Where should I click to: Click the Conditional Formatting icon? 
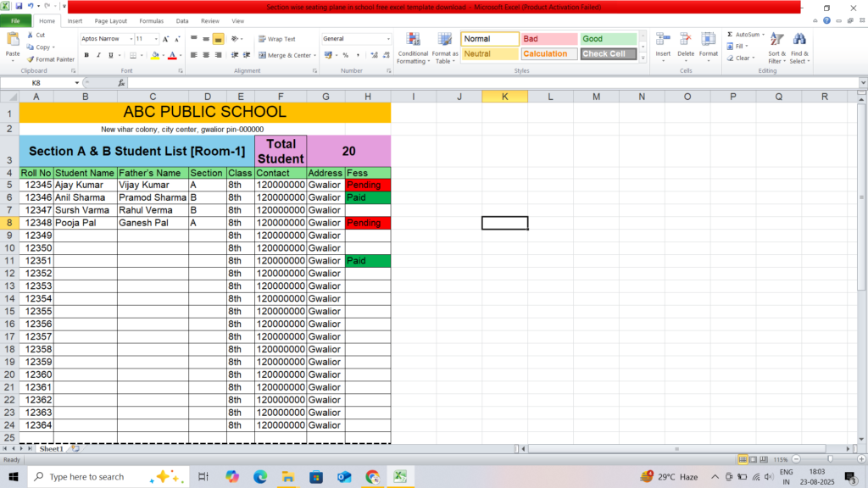[412, 40]
